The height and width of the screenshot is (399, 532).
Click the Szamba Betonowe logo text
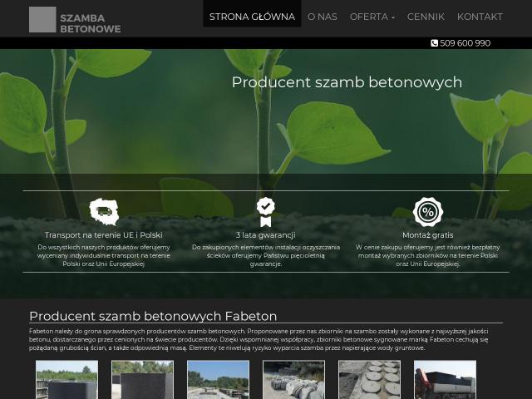(91, 23)
